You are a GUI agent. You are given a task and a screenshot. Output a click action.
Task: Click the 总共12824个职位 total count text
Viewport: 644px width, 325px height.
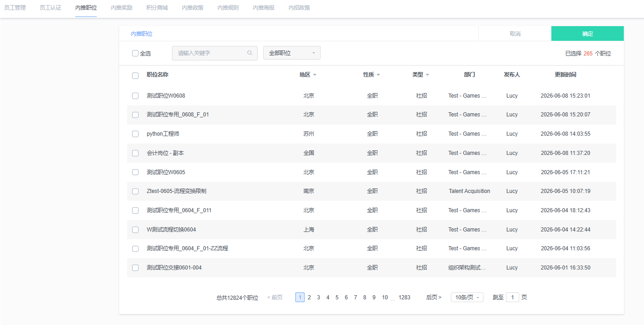[x=237, y=297]
